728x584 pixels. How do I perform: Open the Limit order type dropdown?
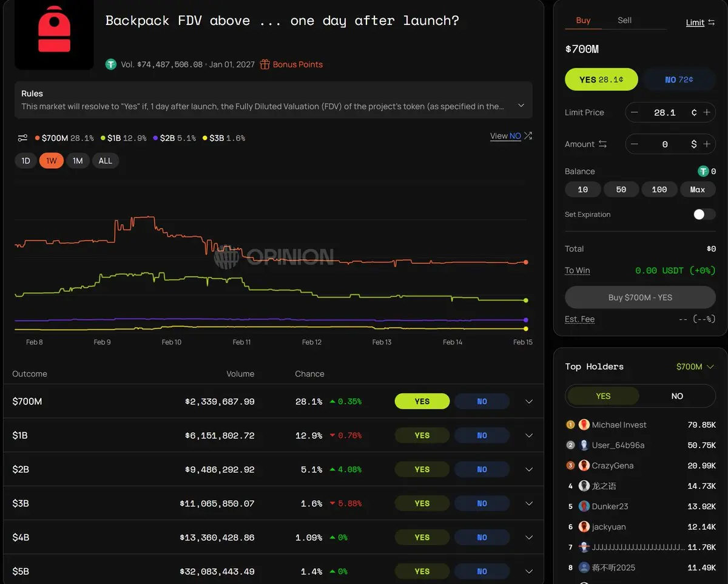[700, 22]
